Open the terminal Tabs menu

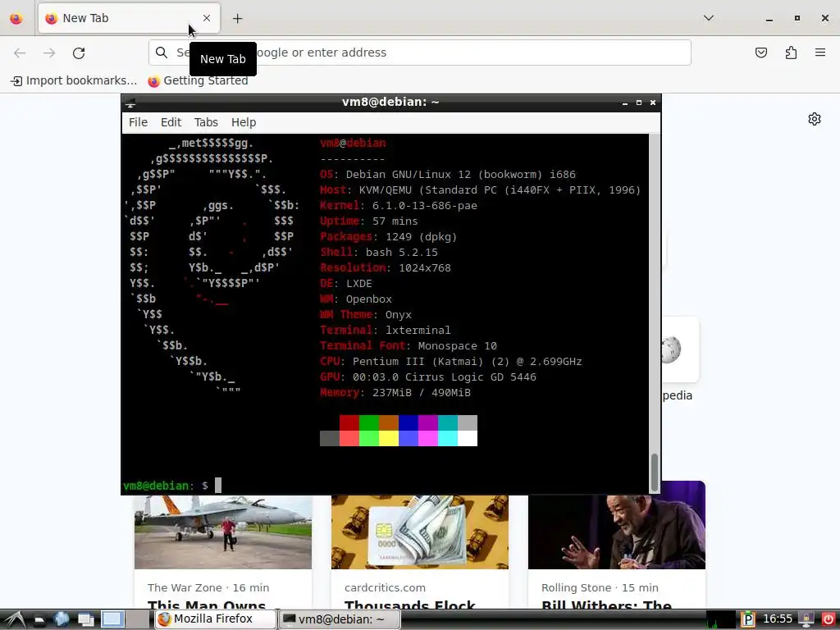[x=206, y=122]
